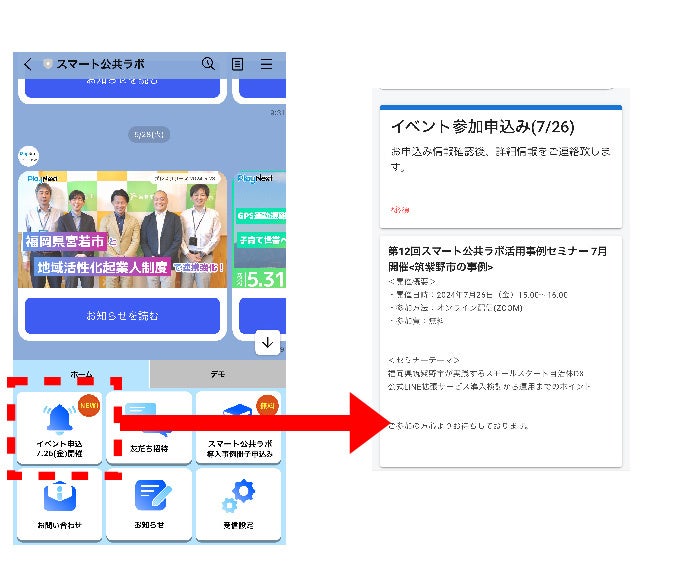Screen dimensions: 674x581
Task: Click お知らせを読む button under the 宮若市 card
Action: pyautogui.click(x=123, y=316)
